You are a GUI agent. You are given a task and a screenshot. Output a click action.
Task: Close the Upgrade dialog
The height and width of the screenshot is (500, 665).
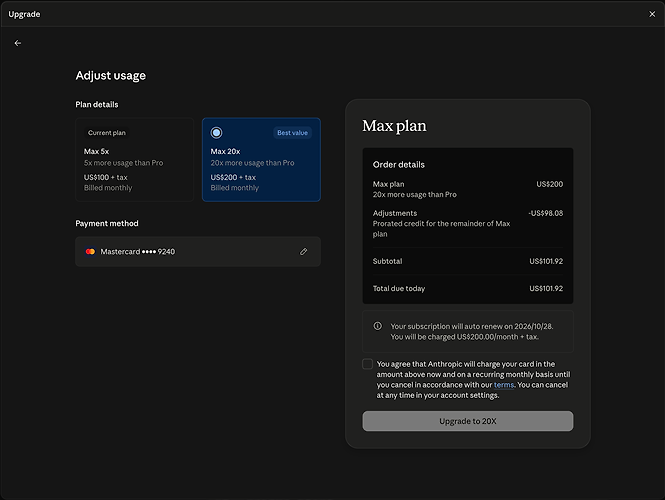pos(652,14)
